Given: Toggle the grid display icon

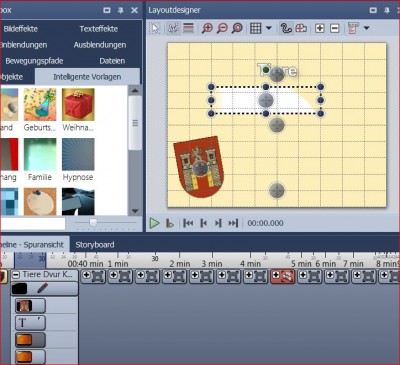Looking at the screenshot, I should 256,28.
